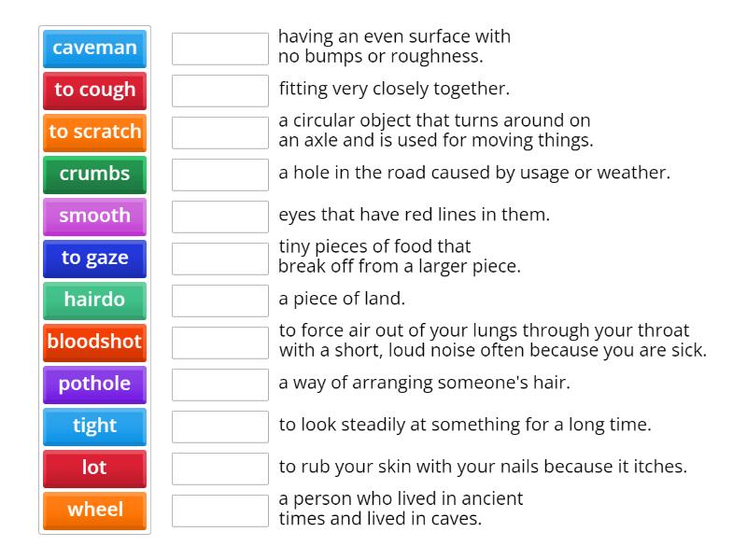Image resolution: width=747 pixels, height=560 pixels.
Task: Select the green 'crumbs' tile
Action: click(94, 174)
